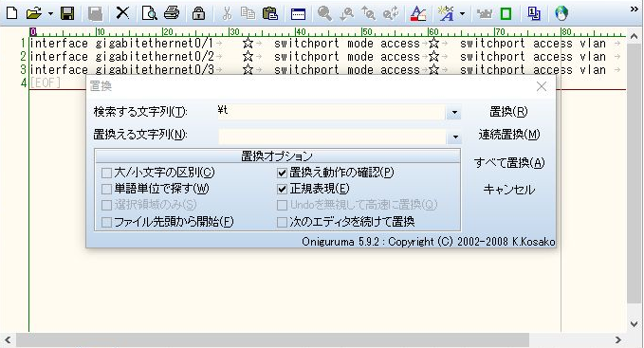Paste with the clipboard icon
The height and width of the screenshot is (348, 644).
click(270, 13)
